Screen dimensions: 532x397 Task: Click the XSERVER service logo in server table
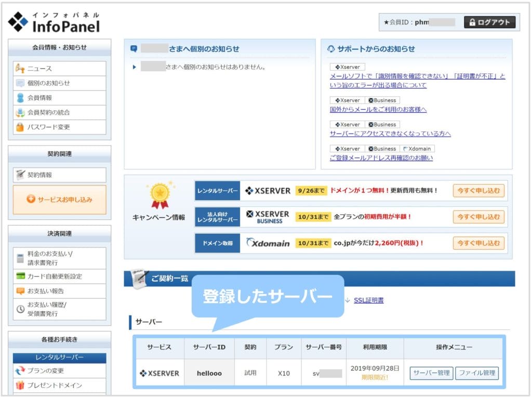pyautogui.click(x=159, y=373)
